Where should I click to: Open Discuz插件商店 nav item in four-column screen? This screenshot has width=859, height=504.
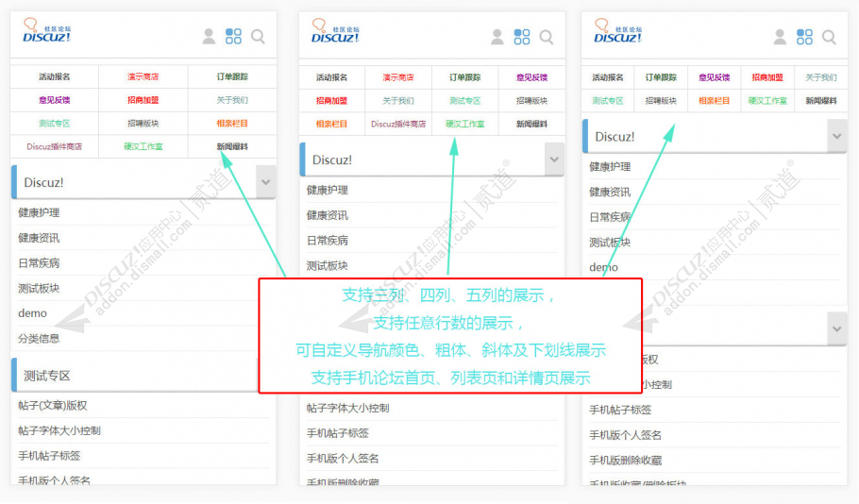pyautogui.click(x=398, y=124)
